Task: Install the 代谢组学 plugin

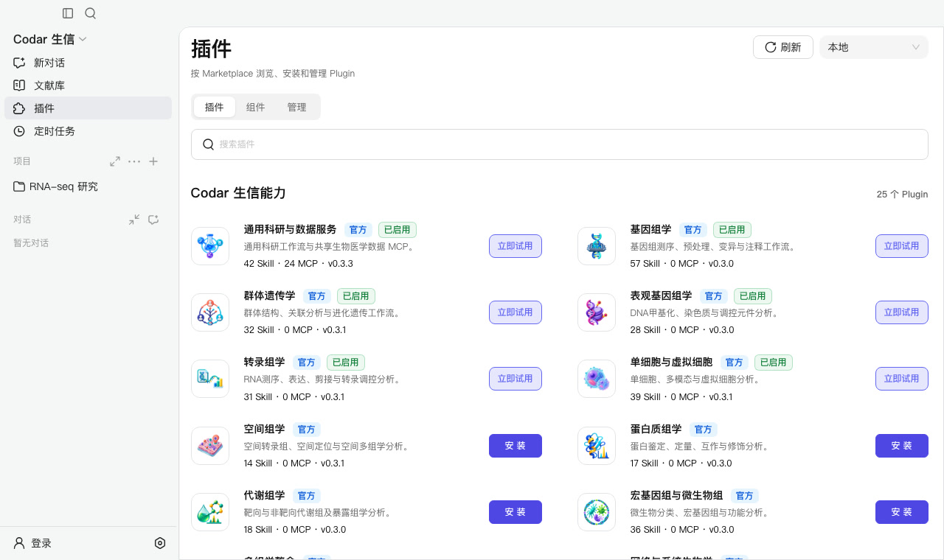Action: [516, 512]
